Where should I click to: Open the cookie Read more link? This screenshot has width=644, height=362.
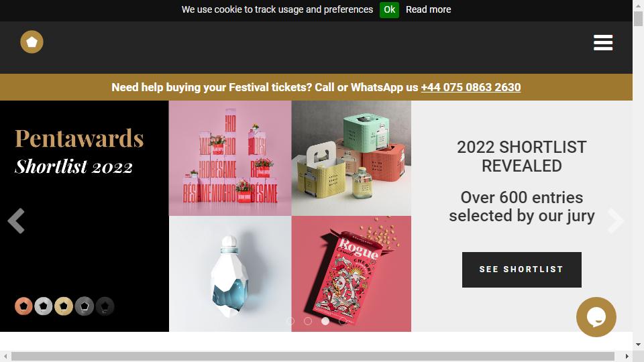tap(429, 9)
